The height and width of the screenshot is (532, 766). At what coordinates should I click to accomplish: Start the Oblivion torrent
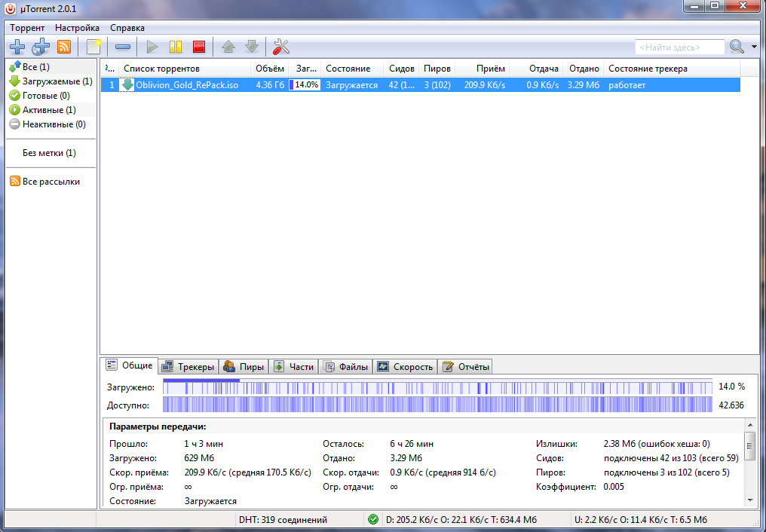(152, 46)
